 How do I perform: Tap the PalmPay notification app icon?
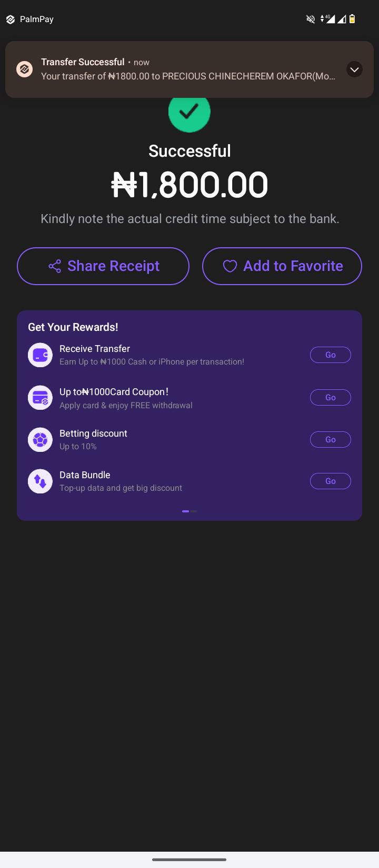click(x=24, y=69)
